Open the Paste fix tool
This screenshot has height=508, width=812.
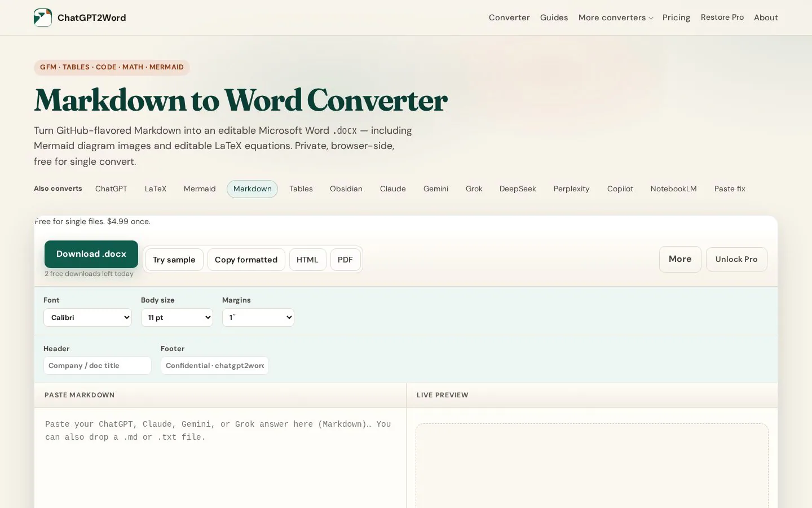[730, 189]
